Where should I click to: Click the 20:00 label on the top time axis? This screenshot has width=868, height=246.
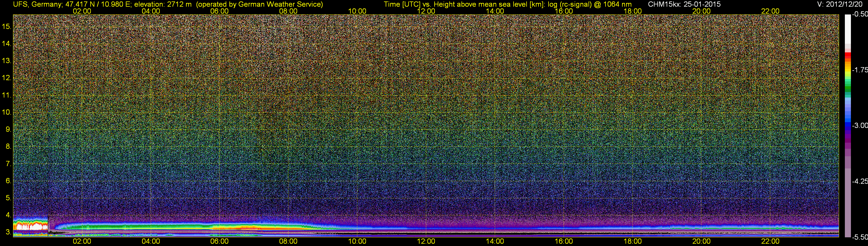tap(702, 11)
